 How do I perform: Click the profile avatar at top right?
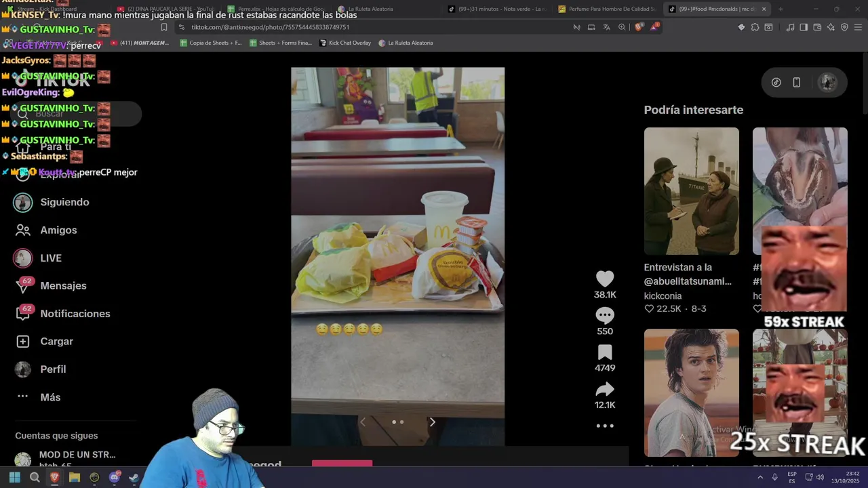(x=827, y=82)
